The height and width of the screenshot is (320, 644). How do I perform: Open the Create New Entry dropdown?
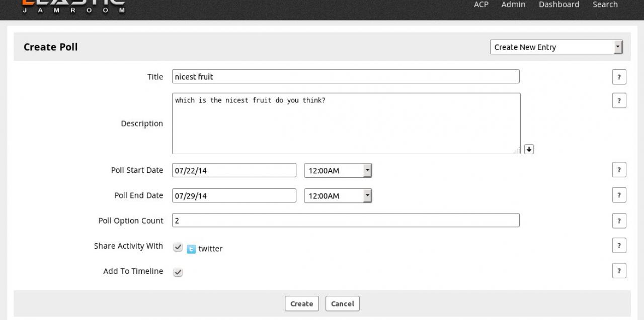click(556, 47)
